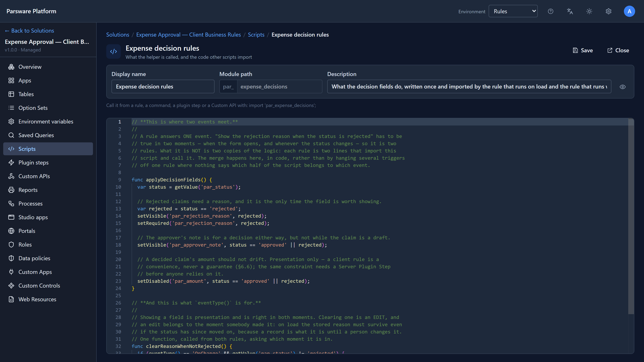
Task: Click the v1.0.0 · Managed version label
Action: pos(23,50)
